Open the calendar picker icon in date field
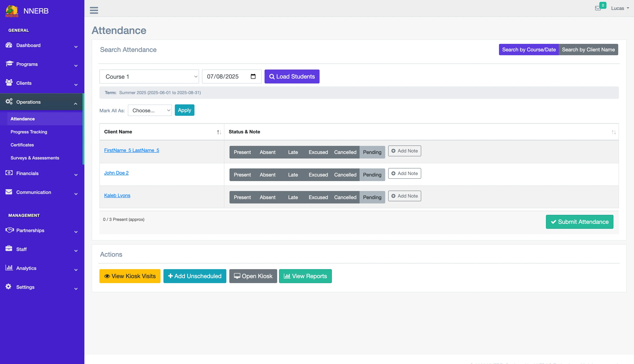The width and height of the screenshot is (634, 364). point(253,77)
